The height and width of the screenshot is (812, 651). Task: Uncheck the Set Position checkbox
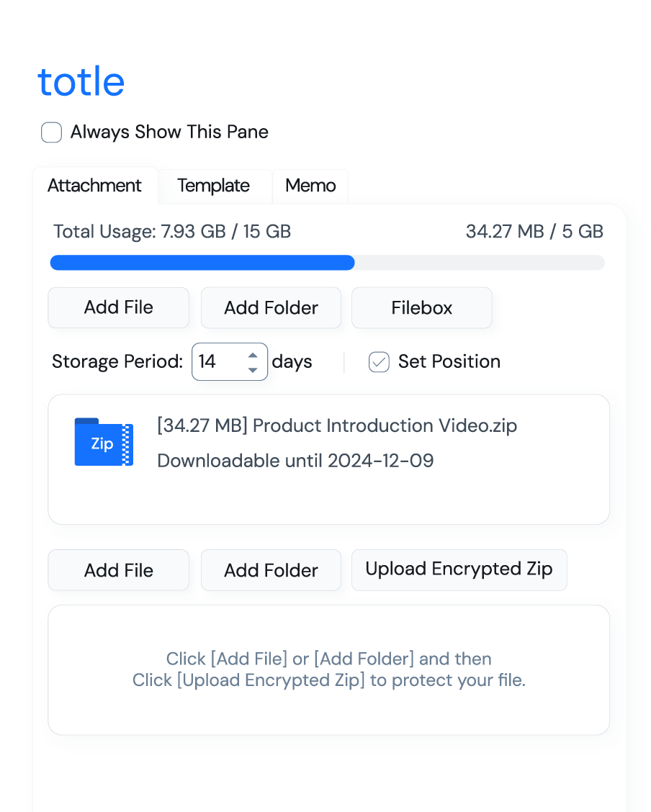[379, 361]
